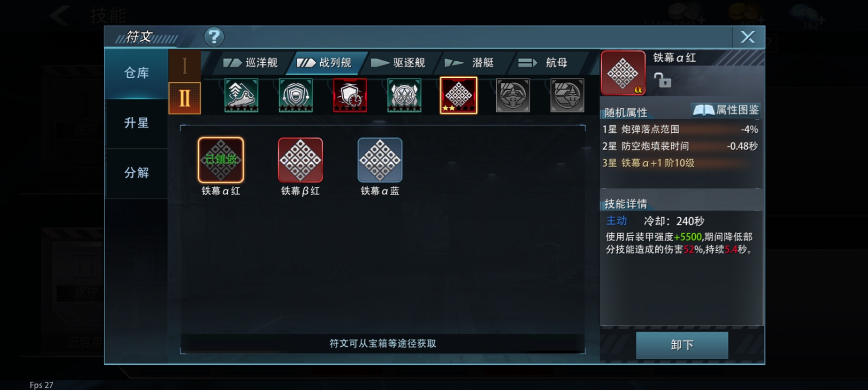The image size is (868, 390).
Task: Open the 潜艇 ship class tab
Action: coord(470,63)
